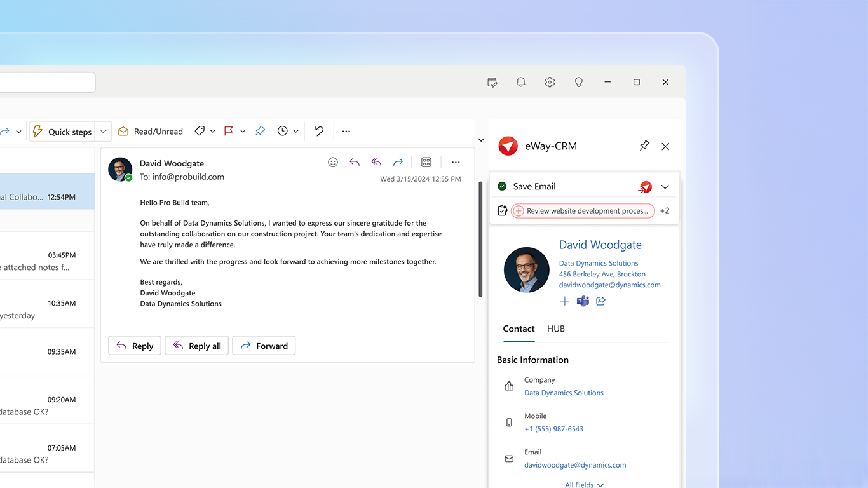
Task: Expand the Flag dropdown arrow
Action: [x=242, y=131]
